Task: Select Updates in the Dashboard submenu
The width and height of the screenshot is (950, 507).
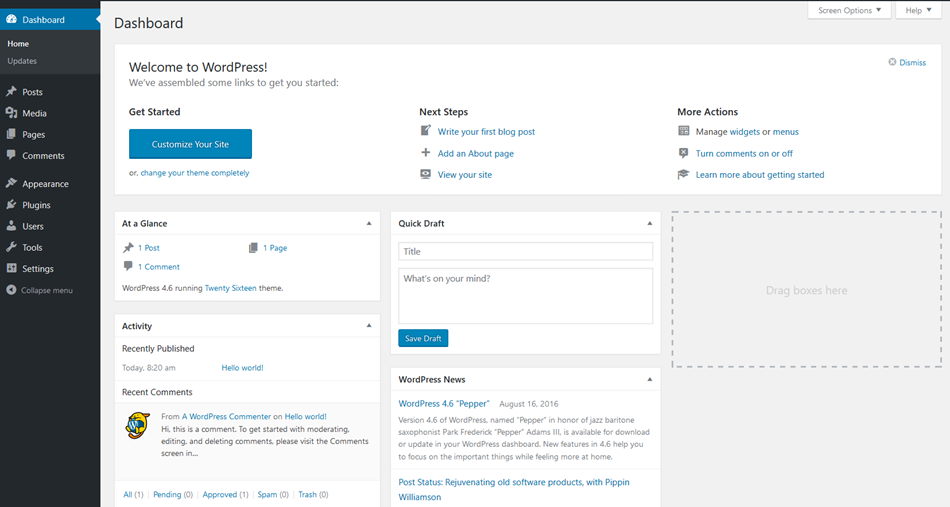Action: click(x=22, y=61)
